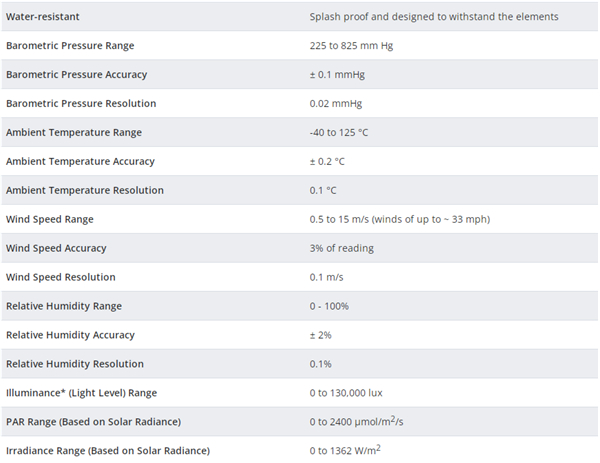
Task: Click the PAR Range (Based on Solar Radiance) label
Action: coord(93,422)
